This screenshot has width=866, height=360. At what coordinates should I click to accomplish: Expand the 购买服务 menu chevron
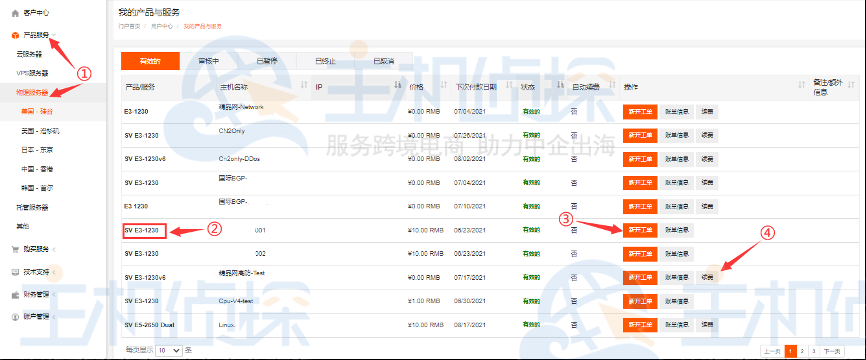pos(54,250)
